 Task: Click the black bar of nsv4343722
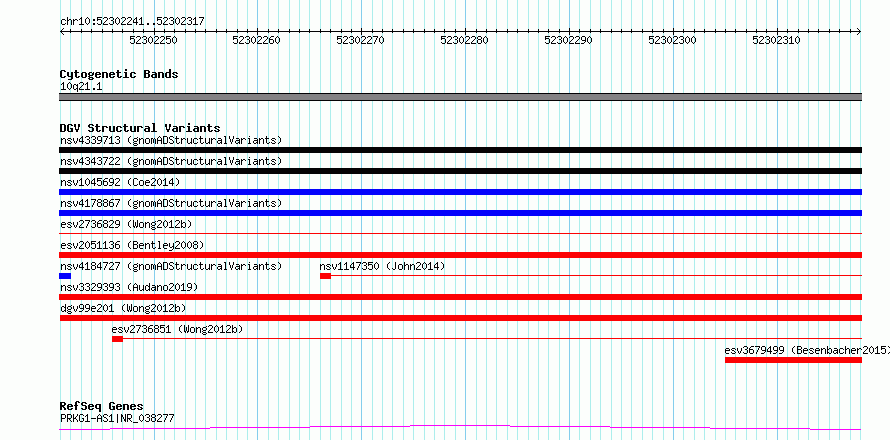coord(460,171)
